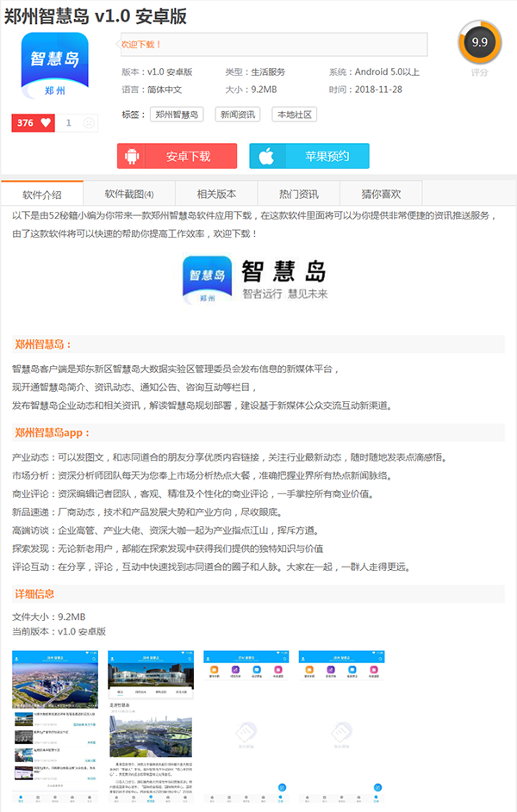Click the 郑州智慧岛 tag link
The width and height of the screenshot is (517, 812).
[177, 115]
